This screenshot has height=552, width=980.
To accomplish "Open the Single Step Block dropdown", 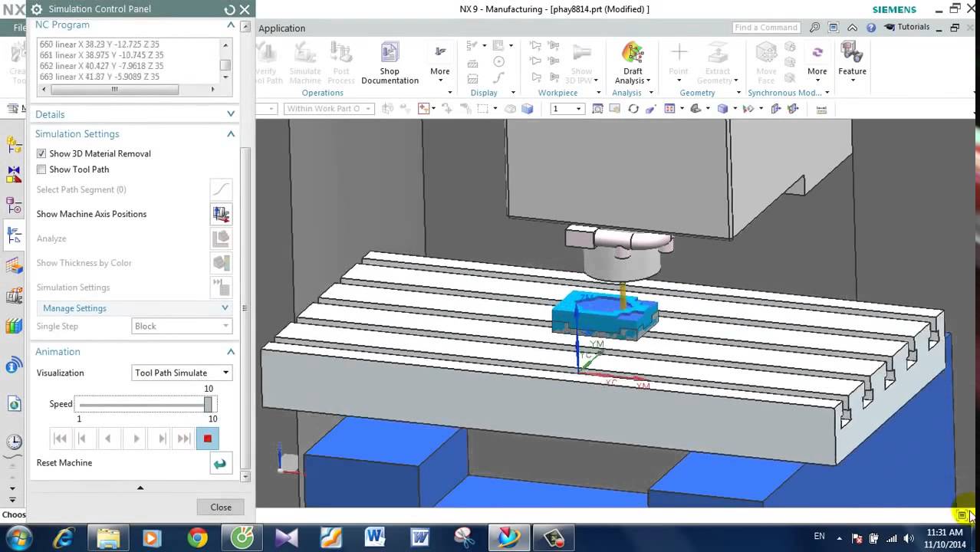I will click(182, 326).
